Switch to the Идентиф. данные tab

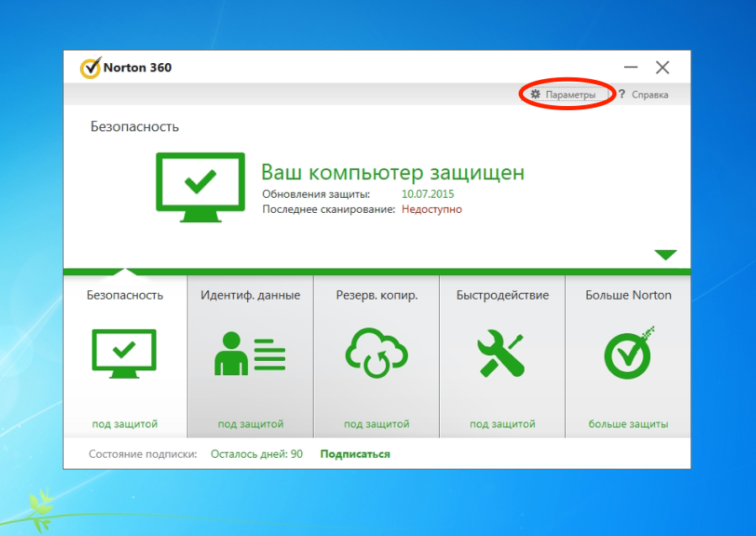(x=250, y=295)
